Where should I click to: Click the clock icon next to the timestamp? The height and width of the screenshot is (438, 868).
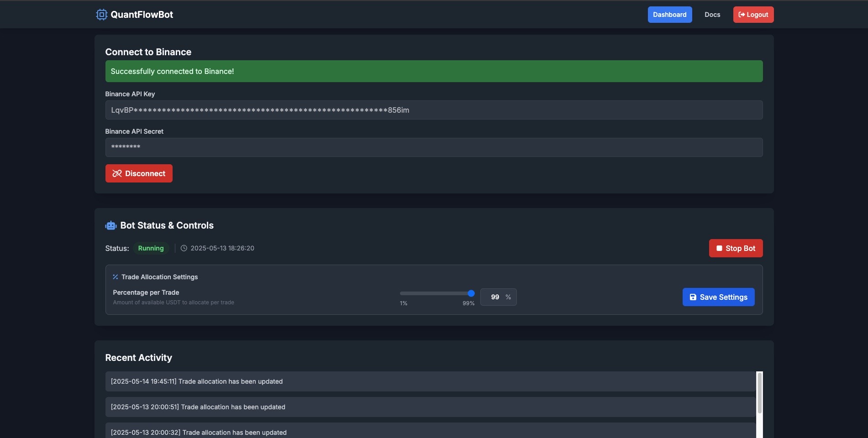184,248
